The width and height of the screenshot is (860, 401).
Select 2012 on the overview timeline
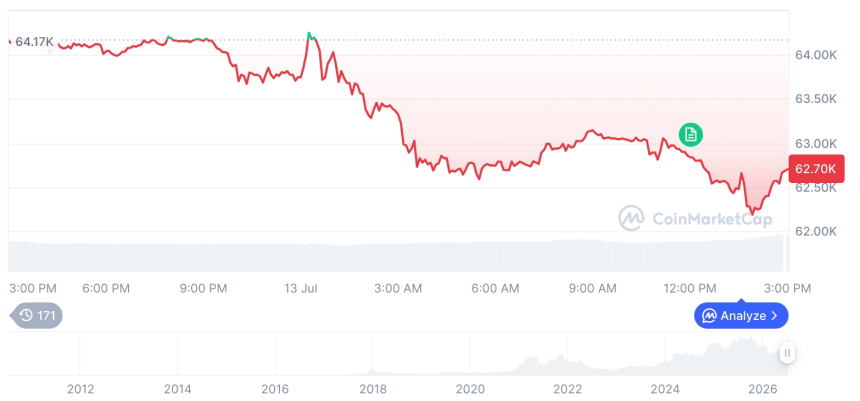point(80,389)
